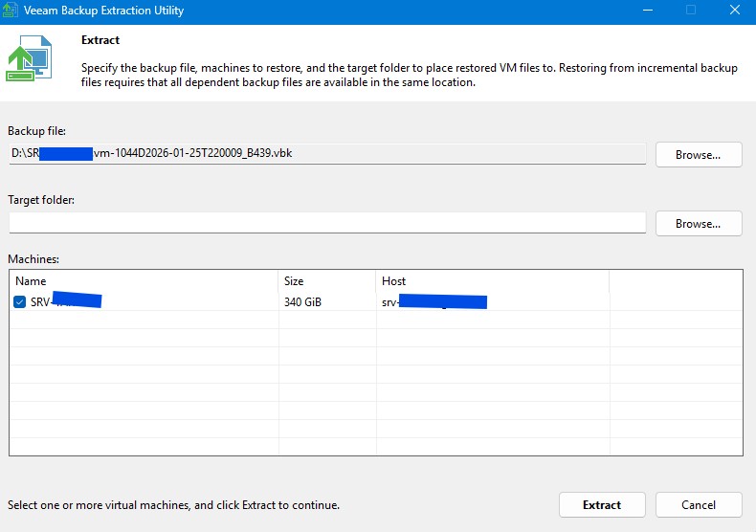Click the Target folder input box
The image size is (756, 532).
(327, 223)
